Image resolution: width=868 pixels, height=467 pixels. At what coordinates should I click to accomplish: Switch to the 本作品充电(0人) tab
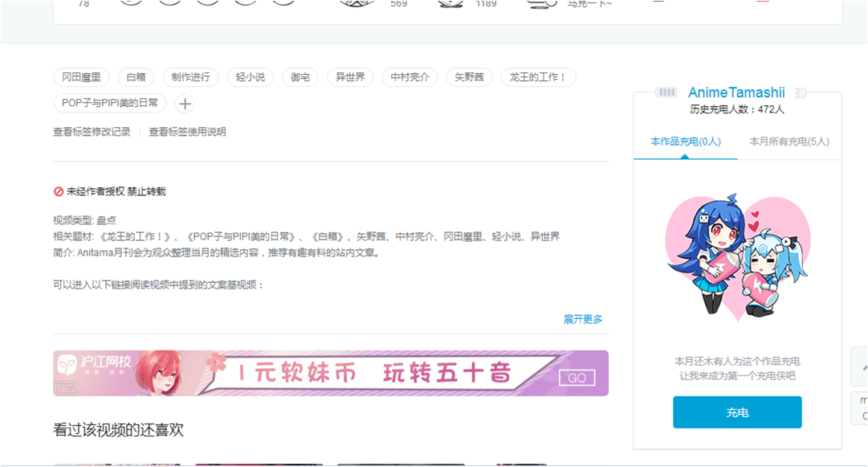pos(685,141)
